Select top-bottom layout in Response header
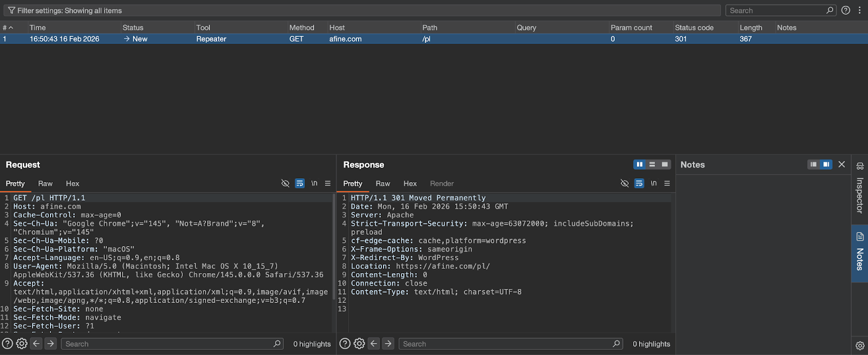Image resolution: width=868 pixels, height=355 pixels. pos(652,164)
